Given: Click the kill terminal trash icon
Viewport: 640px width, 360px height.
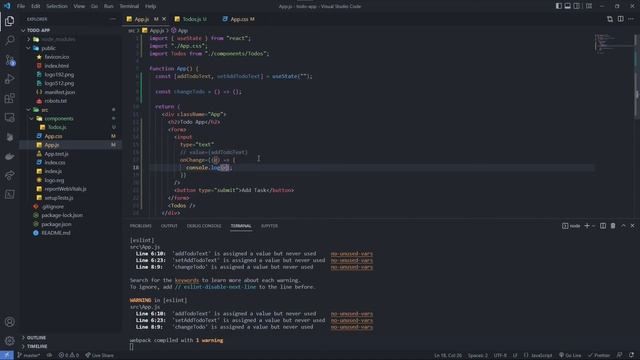Looking at the screenshot, I should (613, 226).
